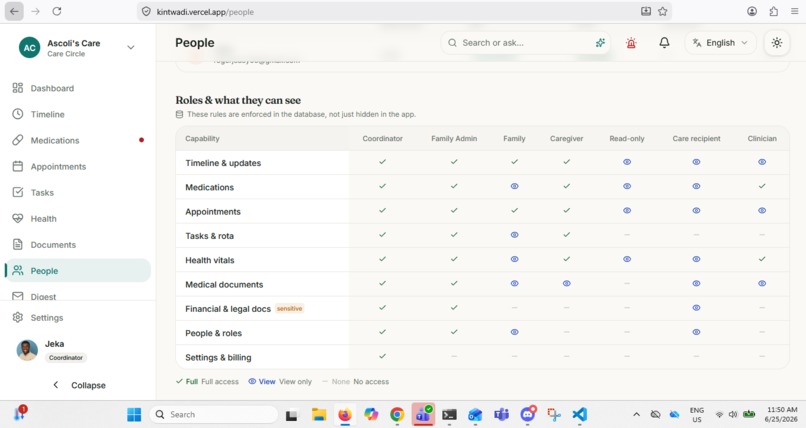Open the English language dropdown

tap(720, 43)
